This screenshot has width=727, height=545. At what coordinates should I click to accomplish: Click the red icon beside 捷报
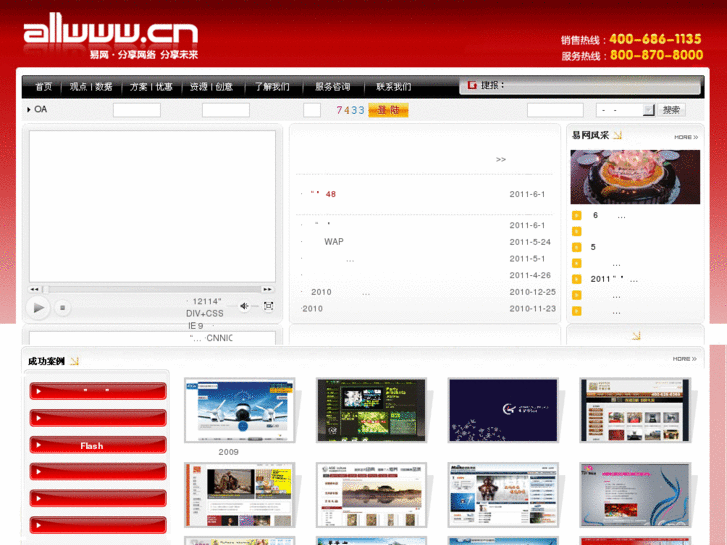[x=472, y=85]
